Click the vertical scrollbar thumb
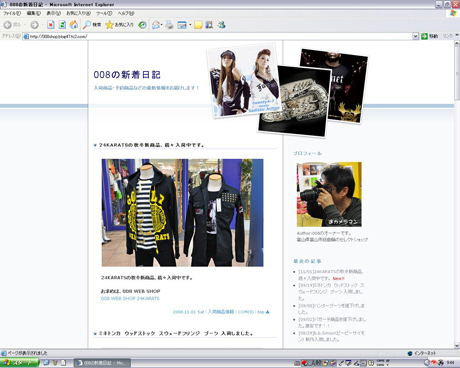460x368 pixels. (x=457, y=73)
